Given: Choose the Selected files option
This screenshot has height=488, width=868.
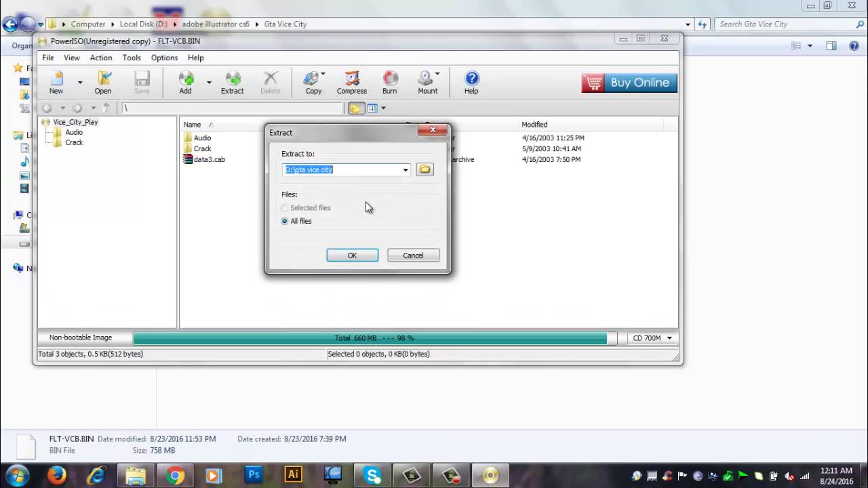Looking at the screenshot, I should [284, 207].
